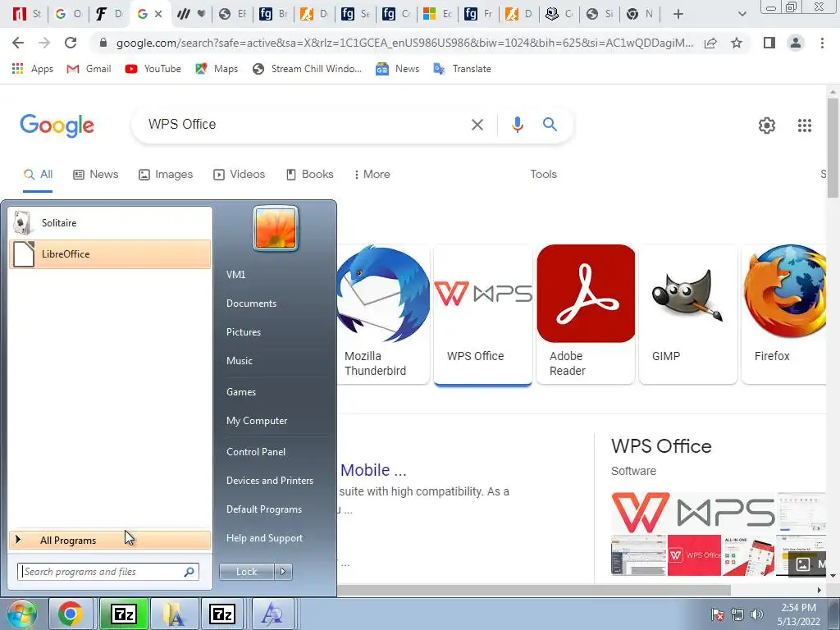
Task: Open VM1 user folder
Action: [x=235, y=274]
